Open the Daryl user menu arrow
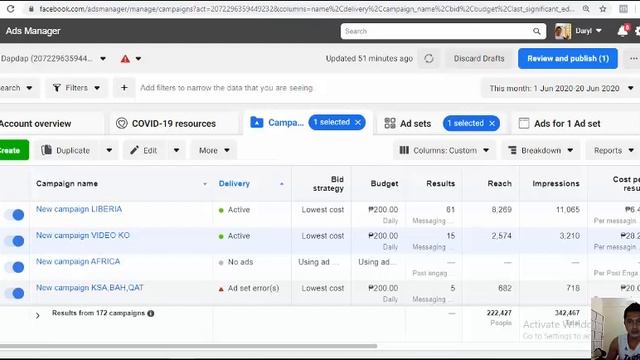Image resolution: width=640 pixels, height=360 pixels. point(599,31)
